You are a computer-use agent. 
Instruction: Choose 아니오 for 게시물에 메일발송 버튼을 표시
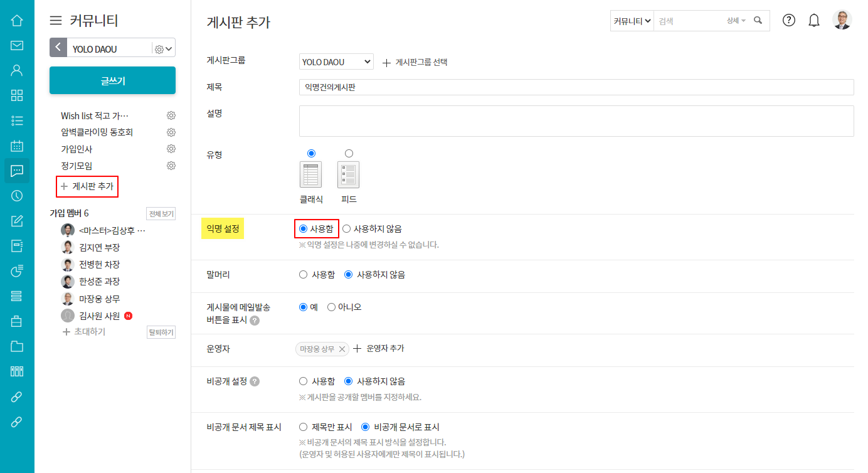click(x=332, y=307)
